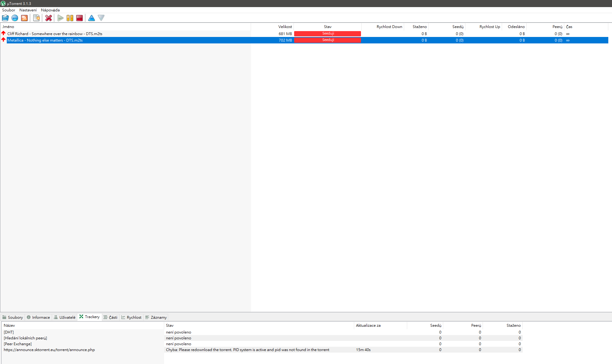The image size is (612, 364).
Task: Click the red Seeduji bar for Metallica
Action: point(327,40)
